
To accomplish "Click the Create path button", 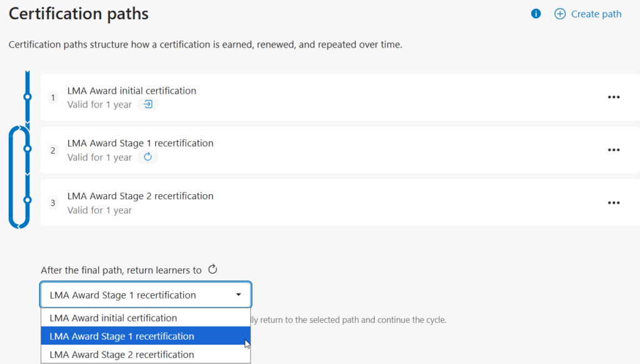I will click(588, 14).
